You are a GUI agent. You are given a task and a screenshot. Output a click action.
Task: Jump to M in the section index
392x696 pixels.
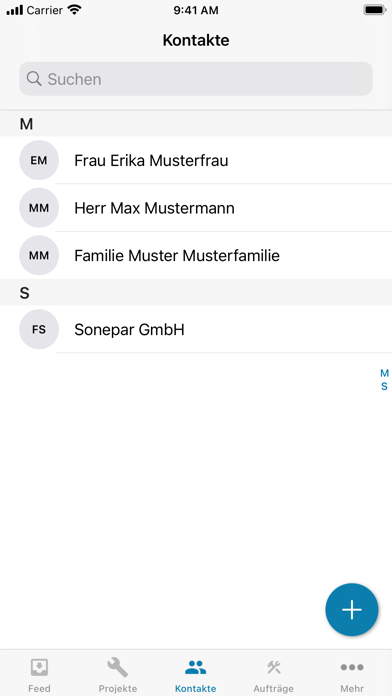(x=384, y=373)
